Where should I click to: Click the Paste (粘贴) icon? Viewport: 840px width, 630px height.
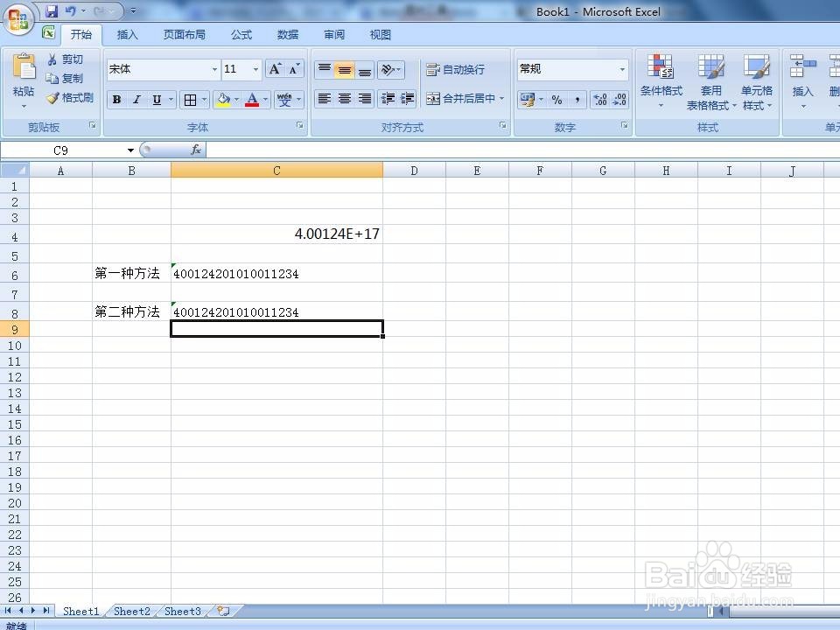click(x=24, y=67)
